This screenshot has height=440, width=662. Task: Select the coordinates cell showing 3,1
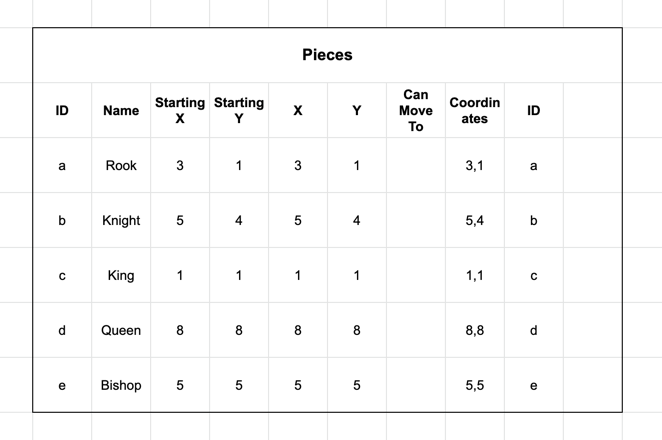475,165
